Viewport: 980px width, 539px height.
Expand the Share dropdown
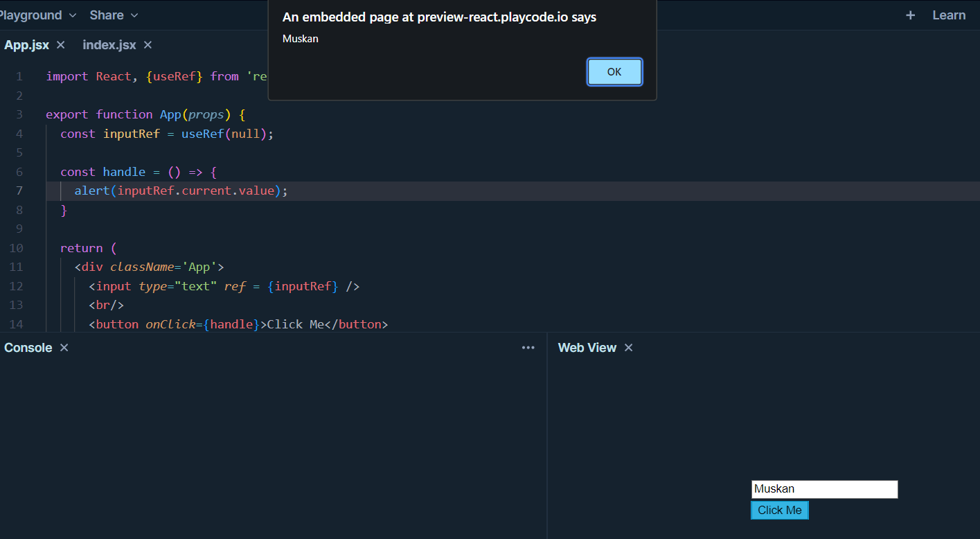[x=114, y=15]
